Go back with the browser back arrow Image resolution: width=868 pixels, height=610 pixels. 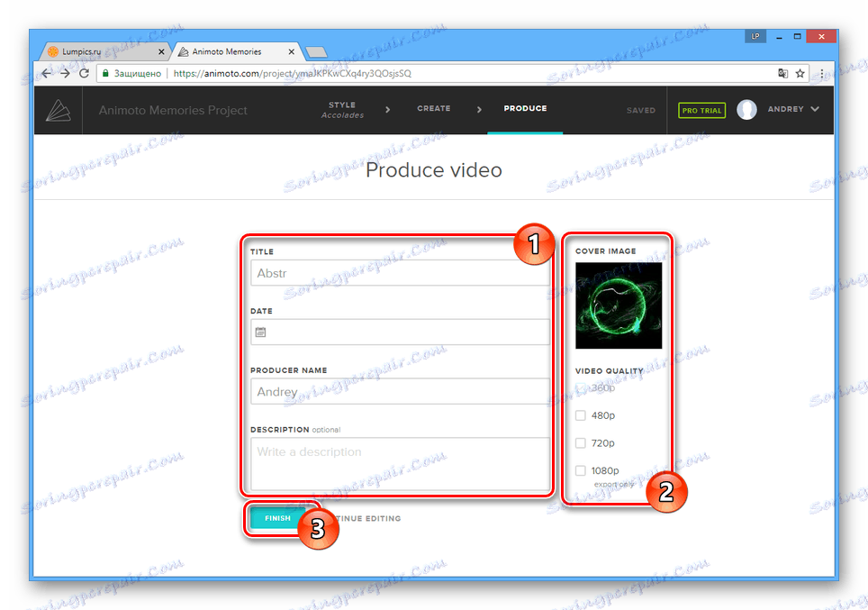click(47, 73)
